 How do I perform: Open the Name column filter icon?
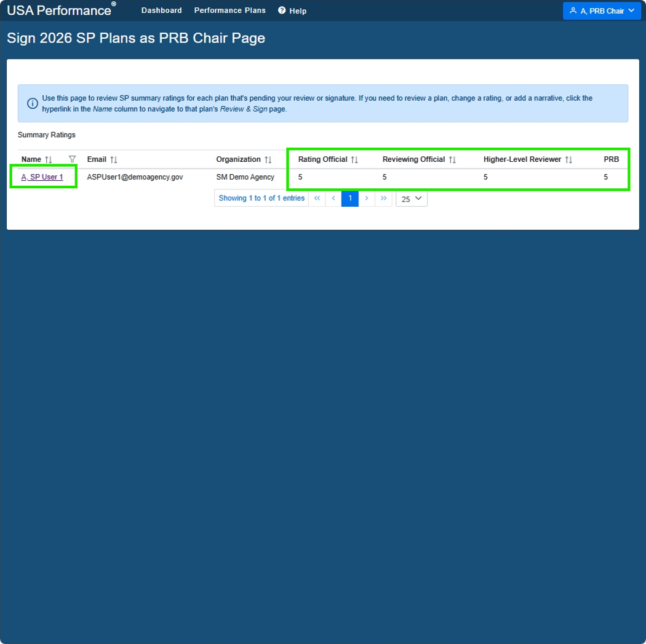72,159
